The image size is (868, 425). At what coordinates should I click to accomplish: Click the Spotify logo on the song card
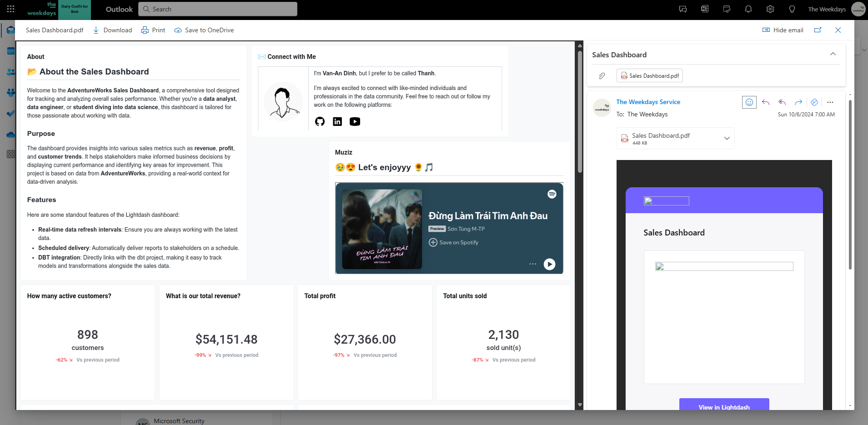(552, 194)
